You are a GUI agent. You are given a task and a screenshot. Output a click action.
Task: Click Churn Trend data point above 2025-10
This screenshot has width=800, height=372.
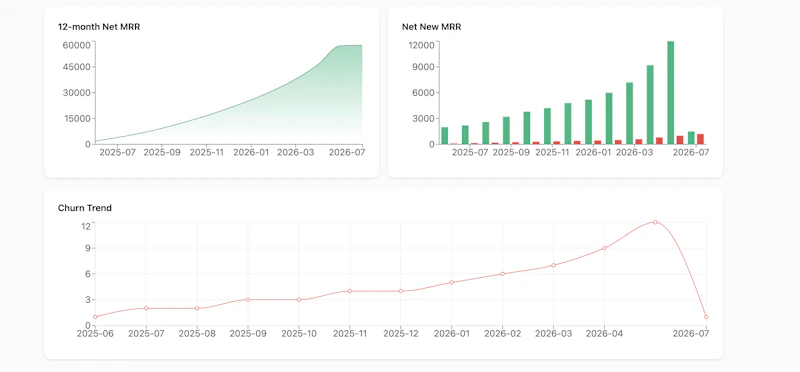point(299,300)
